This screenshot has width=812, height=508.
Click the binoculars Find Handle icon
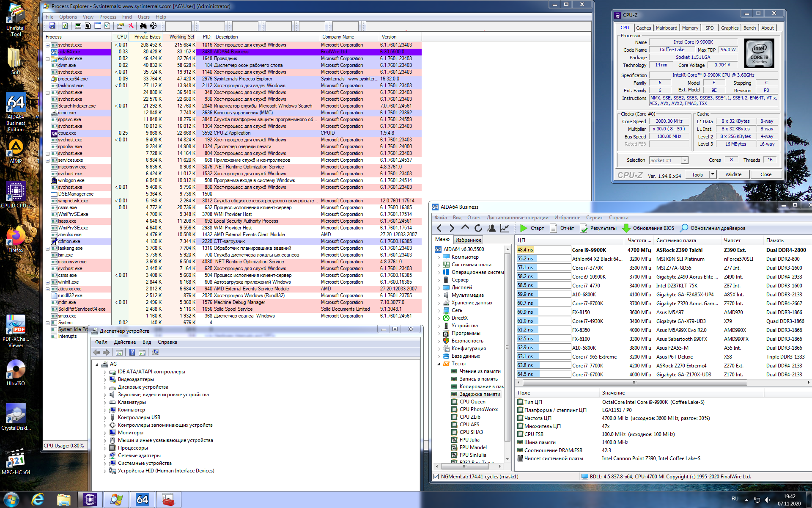tap(143, 26)
